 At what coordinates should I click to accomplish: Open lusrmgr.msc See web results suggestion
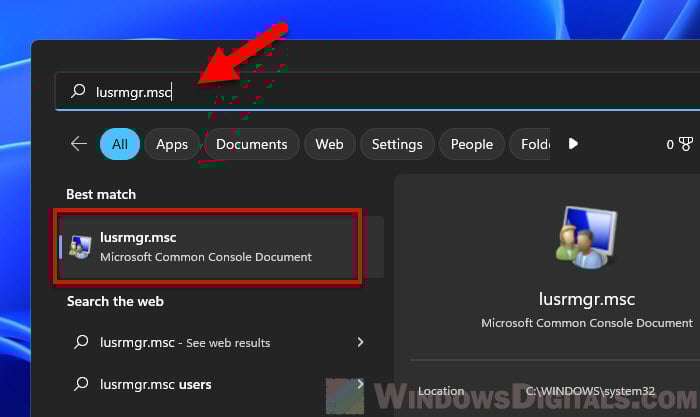click(221, 342)
